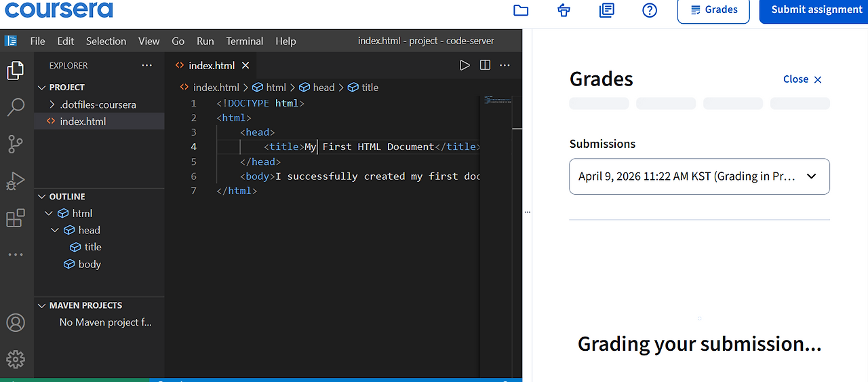This screenshot has height=382, width=868.
Task: Open Explorer views and more actions ellipsis
Action: [x=147, y=66]
